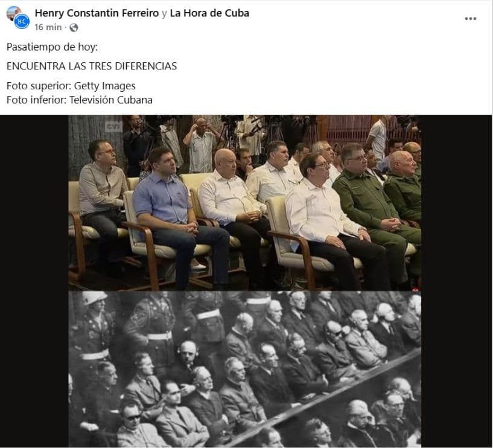Click the CVI watermark in the photo corner
493x448 pixels.
click(113, 126)
